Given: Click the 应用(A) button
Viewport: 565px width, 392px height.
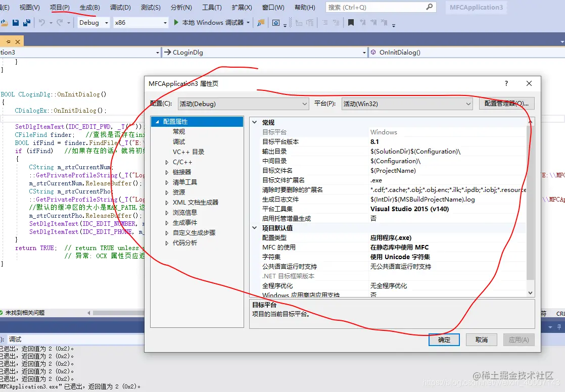Looking at the screenshot, I should pos(519,340).
